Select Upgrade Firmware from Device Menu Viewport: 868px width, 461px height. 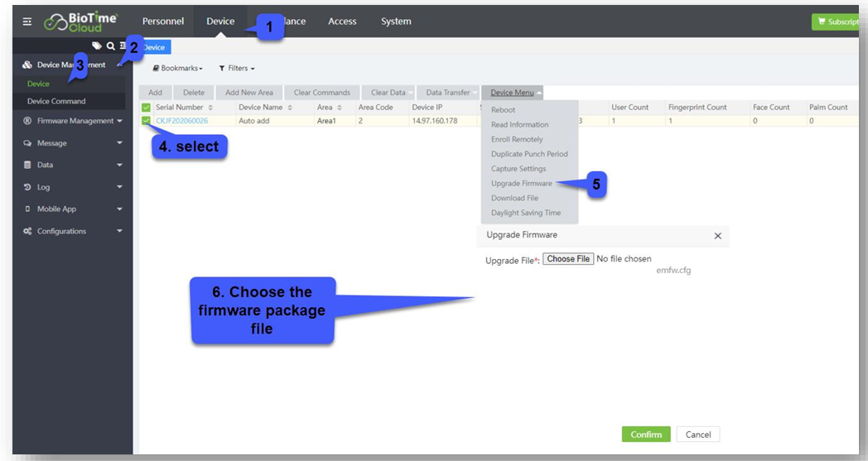(x=521, y=183)
